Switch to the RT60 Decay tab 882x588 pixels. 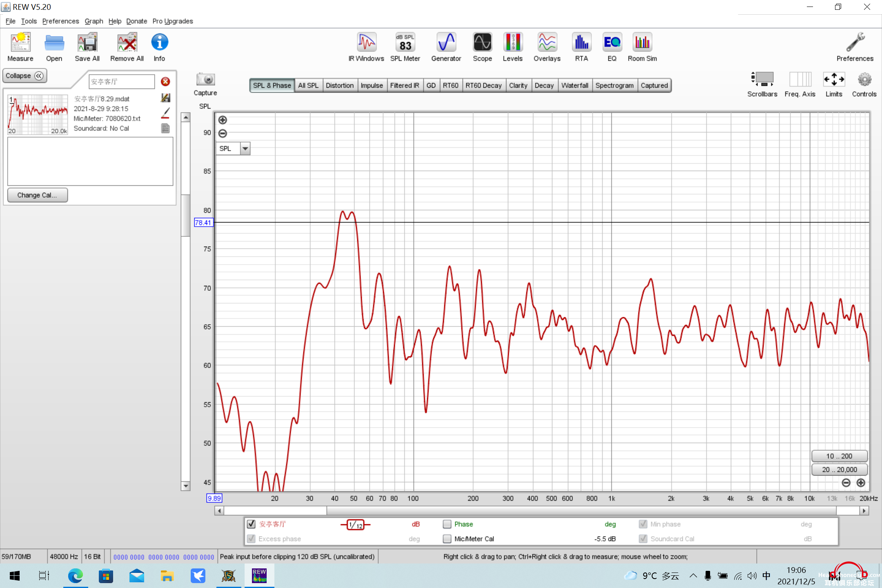[483, 85]
